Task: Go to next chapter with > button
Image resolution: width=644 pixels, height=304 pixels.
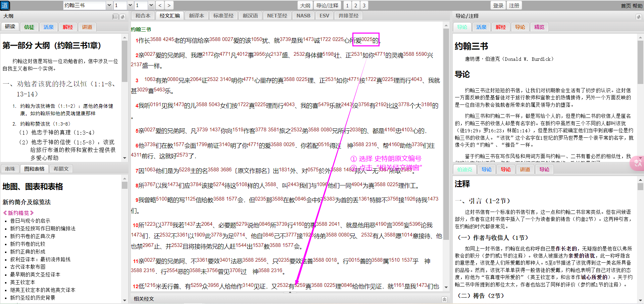Action: [x=169, y=5]
